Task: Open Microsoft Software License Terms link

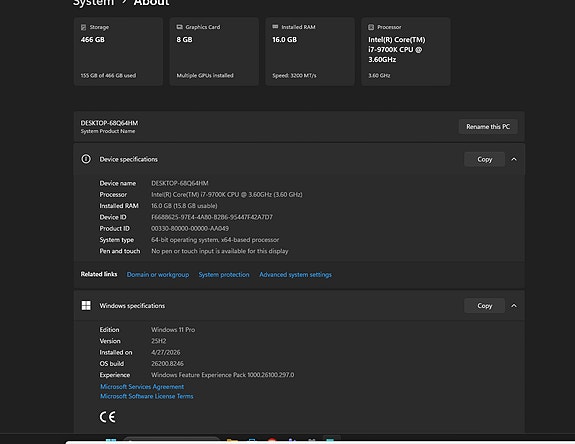Action: point(147,396)
